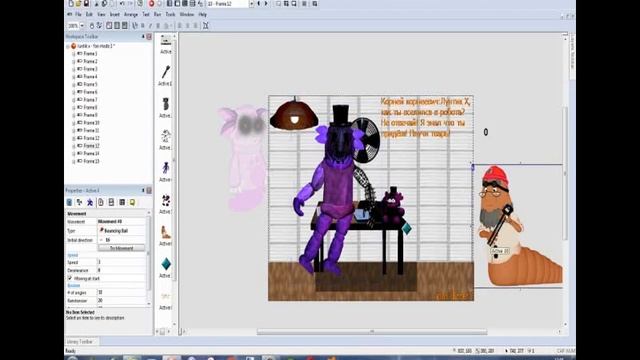Collapse the application root tree node
Image resolution: width=640 pixels, height=360 pixels.
[68, 46]
